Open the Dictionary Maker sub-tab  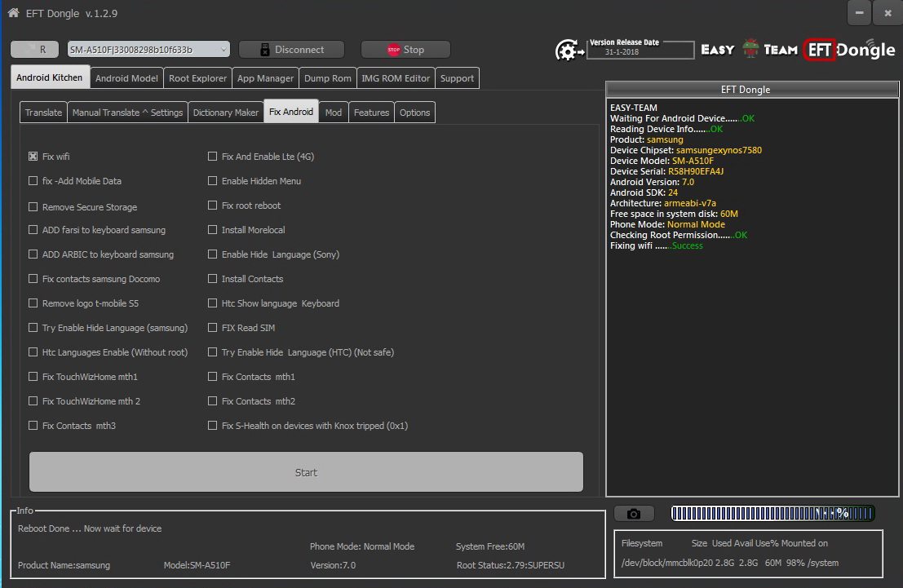tap(226, 113)
